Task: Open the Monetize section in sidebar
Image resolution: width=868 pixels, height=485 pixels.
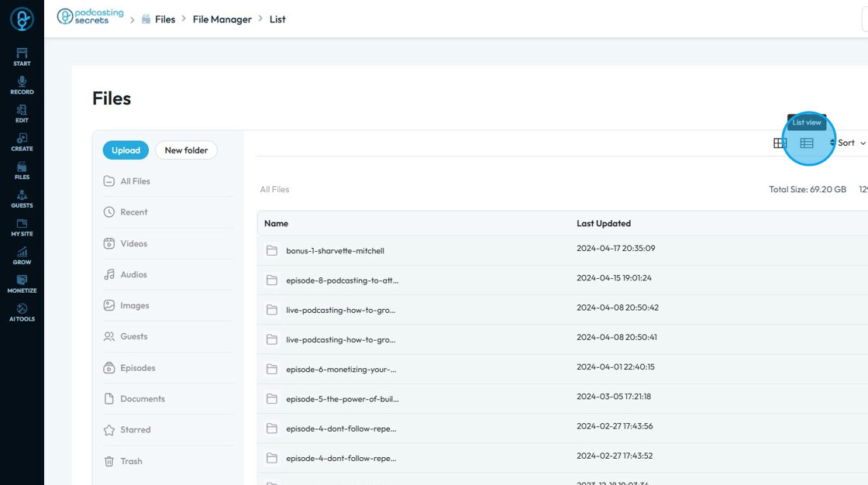Action: (x=22, y=284)
